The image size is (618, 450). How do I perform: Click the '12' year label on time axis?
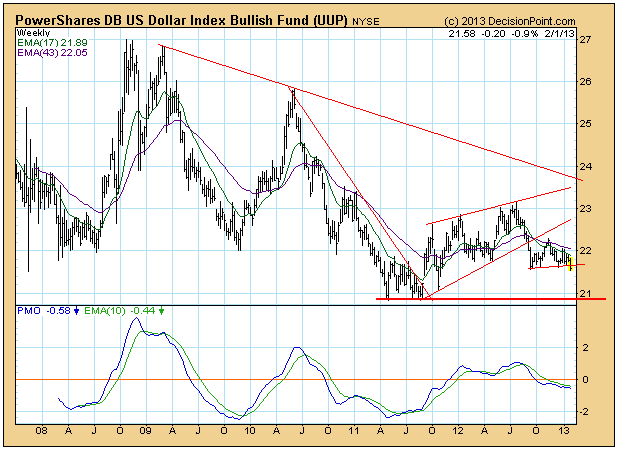point(458,430)
